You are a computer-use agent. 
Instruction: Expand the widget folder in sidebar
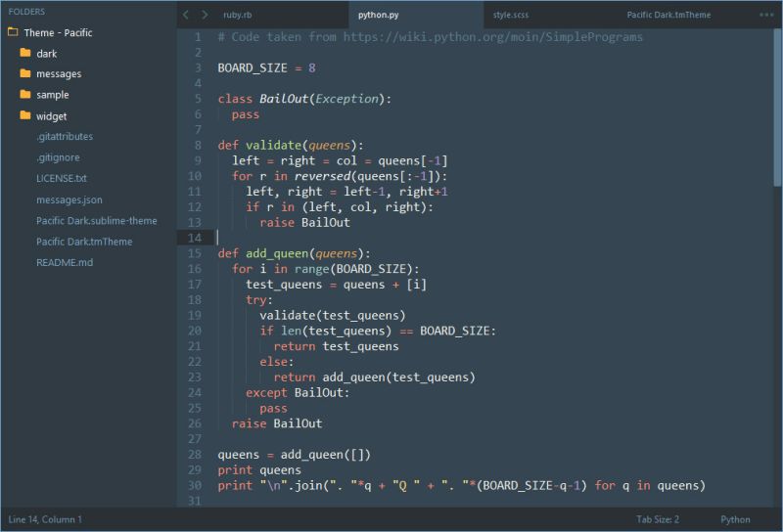tap(51, 116)
